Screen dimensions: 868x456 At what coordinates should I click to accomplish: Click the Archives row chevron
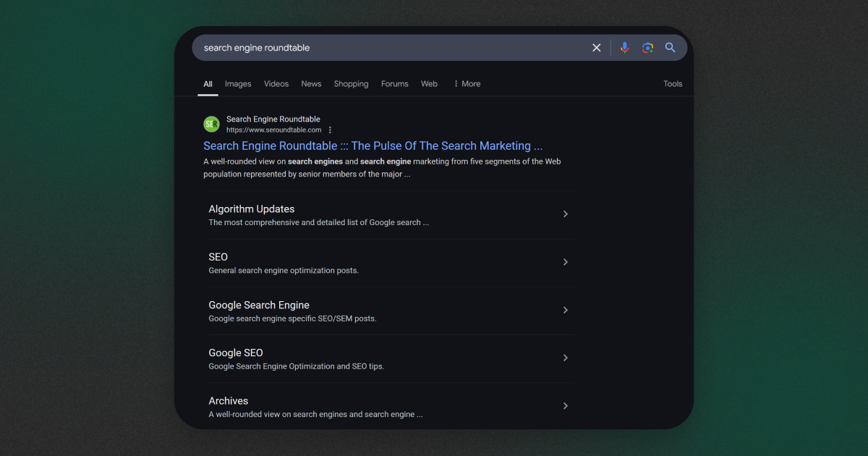566,405
